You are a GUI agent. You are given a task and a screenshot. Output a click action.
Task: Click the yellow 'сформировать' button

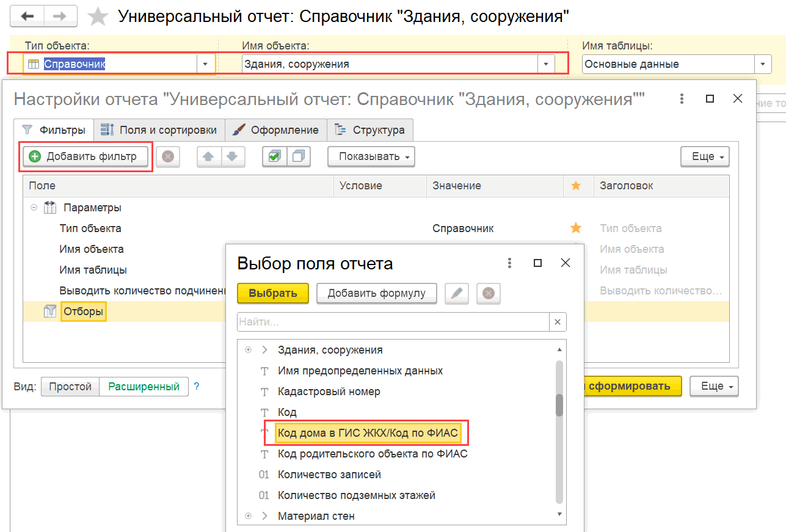(x=632, y=386)
